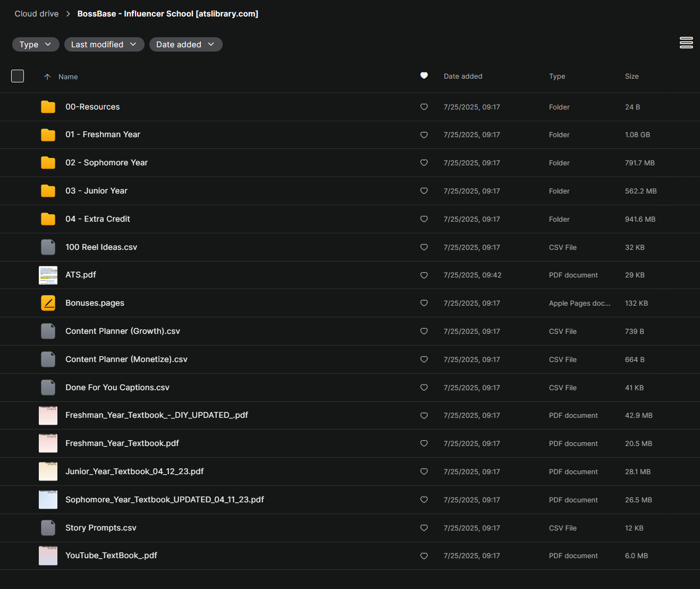
Task: Click the Story Prompts.csv file icon
Action: (x=48, y=528)
